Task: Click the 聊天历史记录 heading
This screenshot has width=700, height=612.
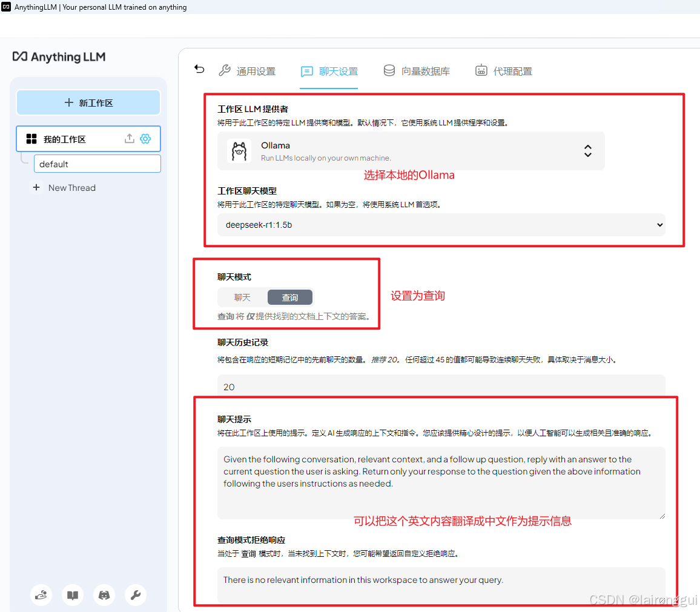Action: [x=243, y=342]
